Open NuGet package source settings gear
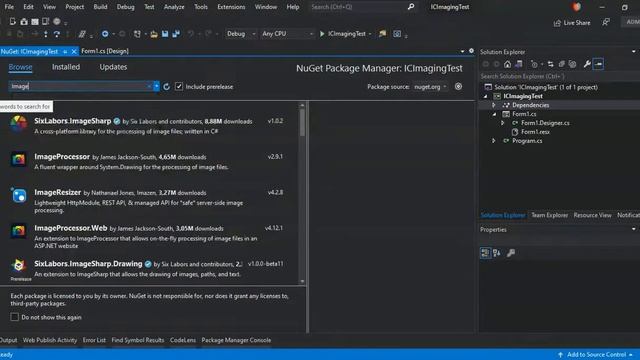The width and height of the screenshot is (640, 360). click(458, 87)
